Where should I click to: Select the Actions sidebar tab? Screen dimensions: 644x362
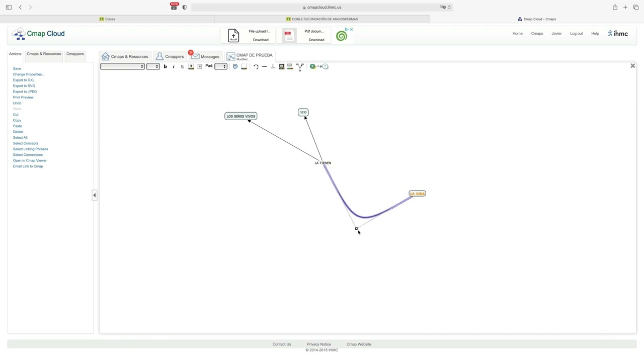click(x=15, y=54)
